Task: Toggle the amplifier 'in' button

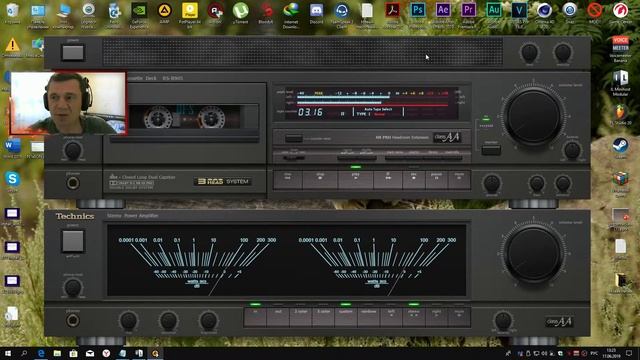Action: 256,317
